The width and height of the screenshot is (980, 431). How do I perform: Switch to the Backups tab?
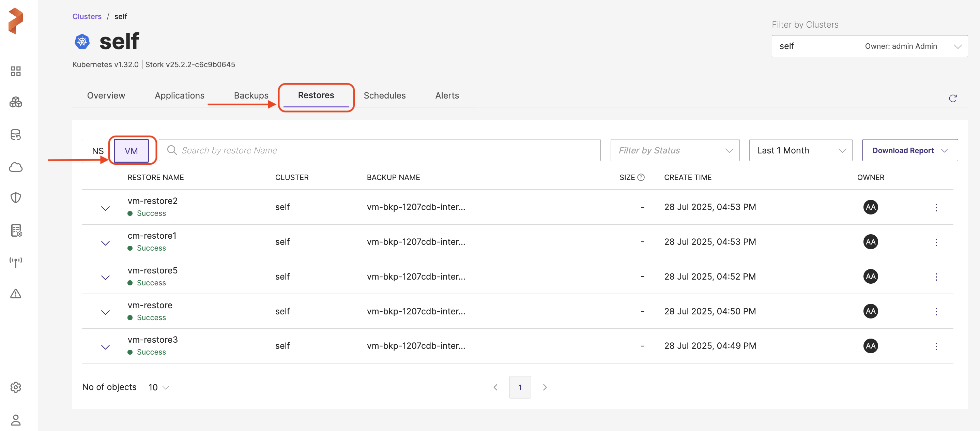251,95
